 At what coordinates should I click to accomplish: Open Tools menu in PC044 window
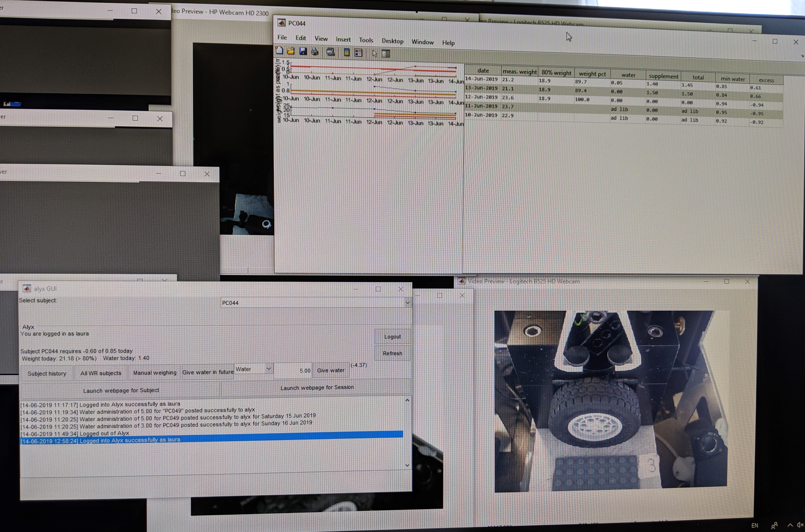[x=366, y=40]
